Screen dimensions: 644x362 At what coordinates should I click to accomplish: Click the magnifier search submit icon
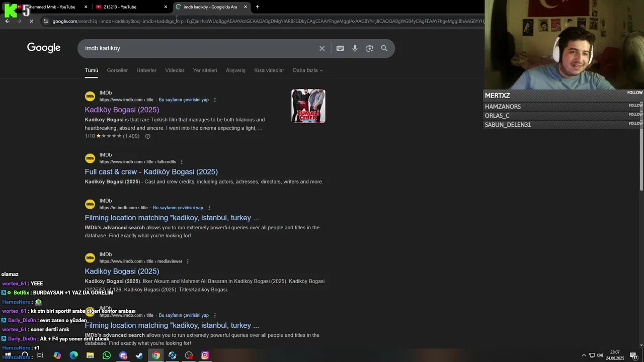point(384,48)
